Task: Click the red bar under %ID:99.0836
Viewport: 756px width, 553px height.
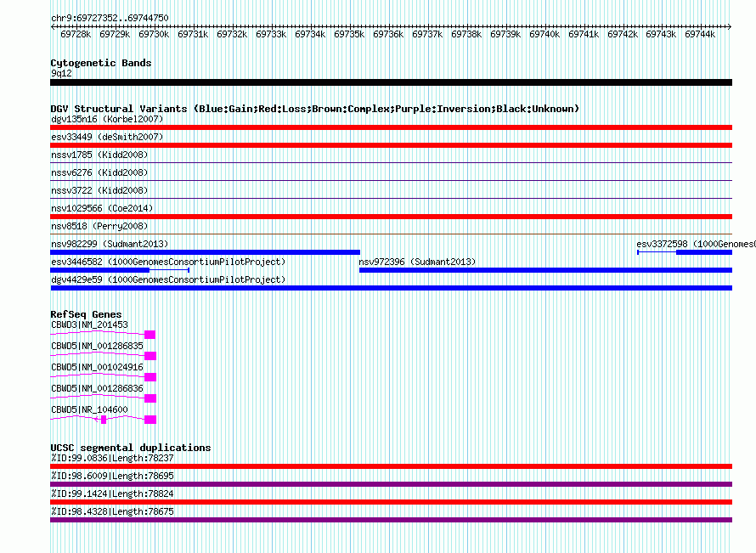Action: coord(391,466)
